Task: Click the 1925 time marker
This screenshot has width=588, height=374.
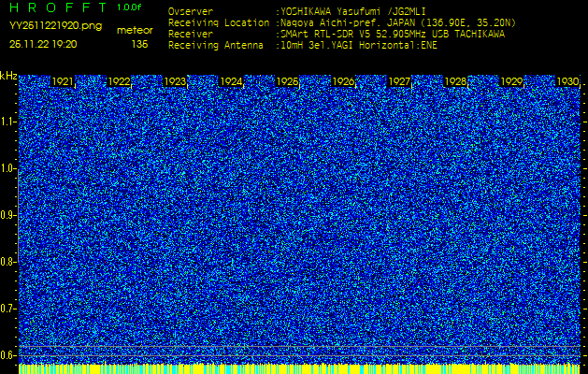Action: [x=287, y=81]
